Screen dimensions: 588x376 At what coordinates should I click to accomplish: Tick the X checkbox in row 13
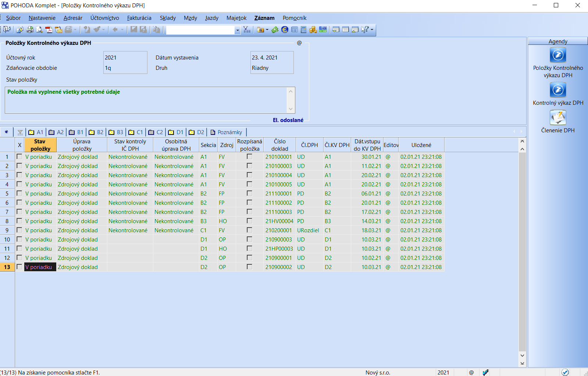19,267
